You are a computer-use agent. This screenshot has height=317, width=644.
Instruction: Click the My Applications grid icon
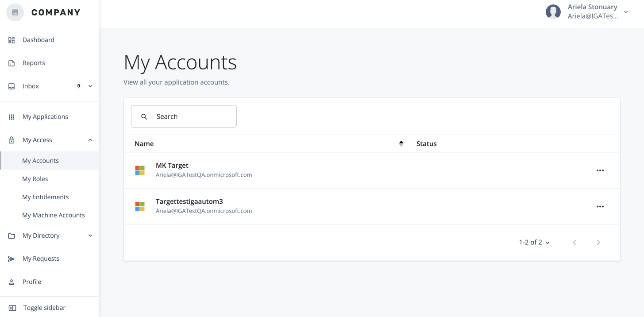[11, 116]
